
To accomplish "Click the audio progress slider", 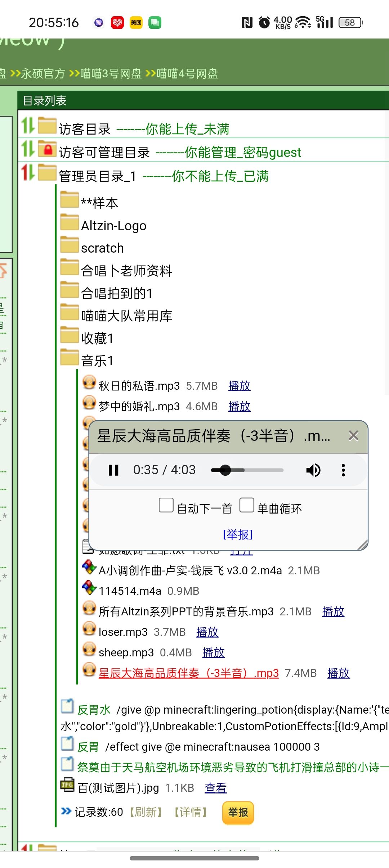I will [247, 470].
